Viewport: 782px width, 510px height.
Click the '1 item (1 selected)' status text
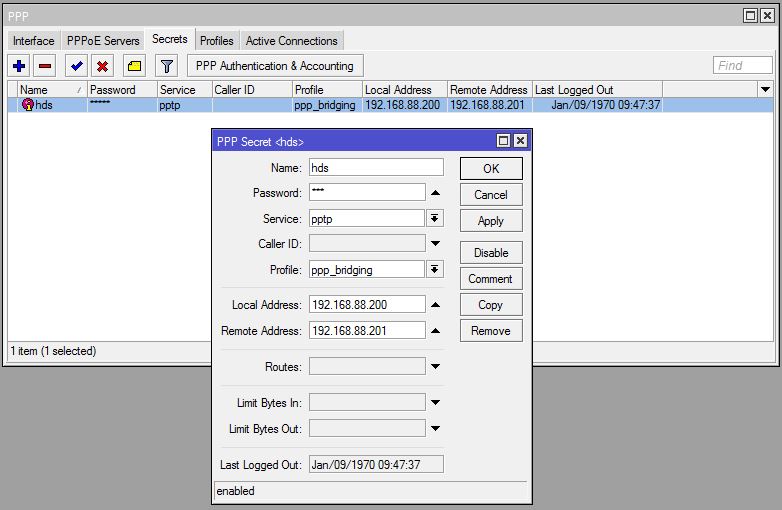53,351
